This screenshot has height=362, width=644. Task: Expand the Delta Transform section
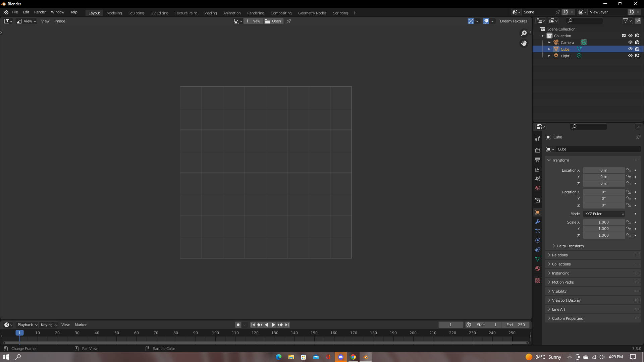[x=570, y=246]
